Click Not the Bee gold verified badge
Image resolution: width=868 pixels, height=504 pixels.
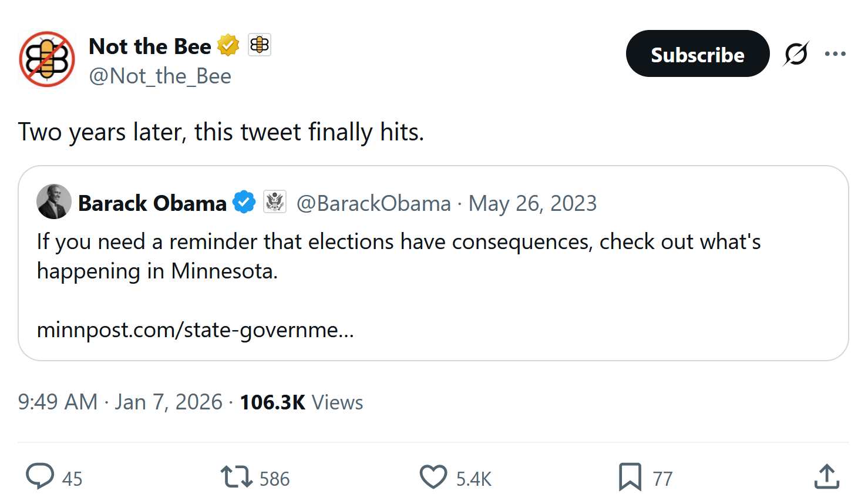pyautogui.click(x=228, y=45)
